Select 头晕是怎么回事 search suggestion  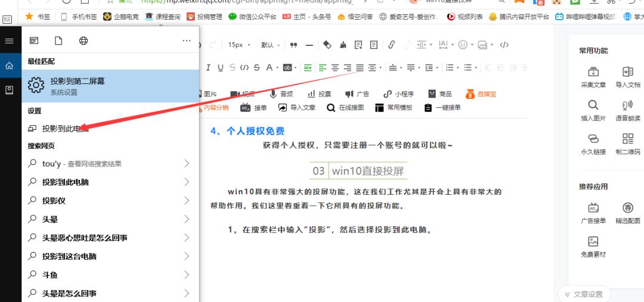click(x=110, y=294)
